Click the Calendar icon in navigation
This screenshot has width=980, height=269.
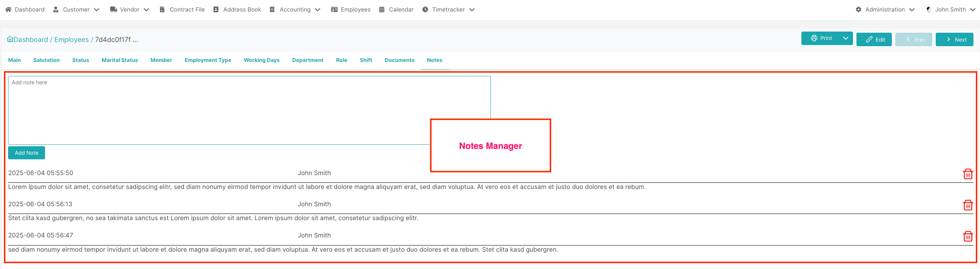[382, 10]
